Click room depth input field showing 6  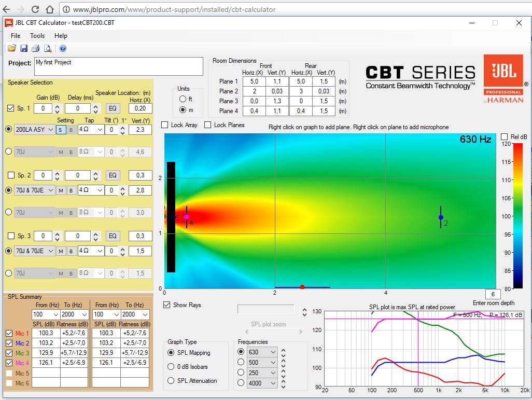tap(493, 294)
